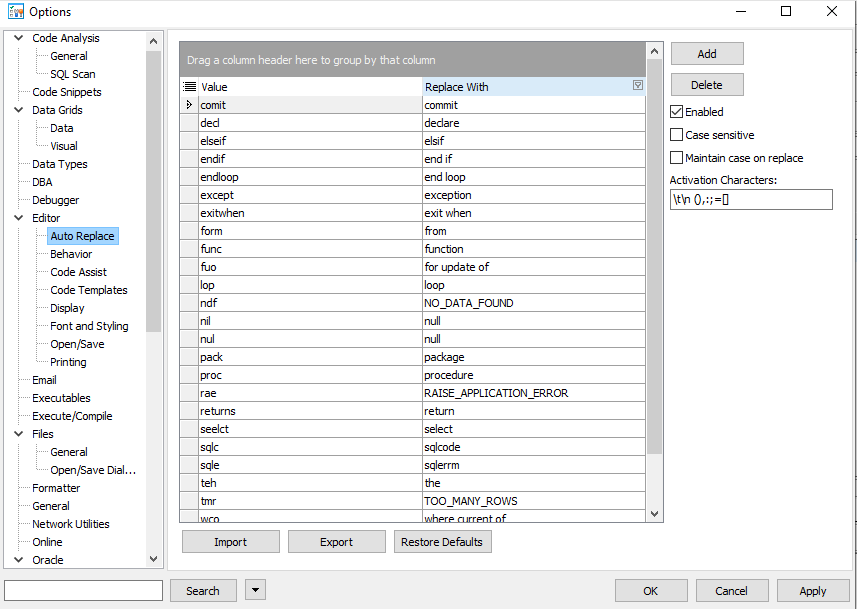This screenshot has height=609, width=857.
Task: Click the Delete button
Action: (x=707, y=85)
